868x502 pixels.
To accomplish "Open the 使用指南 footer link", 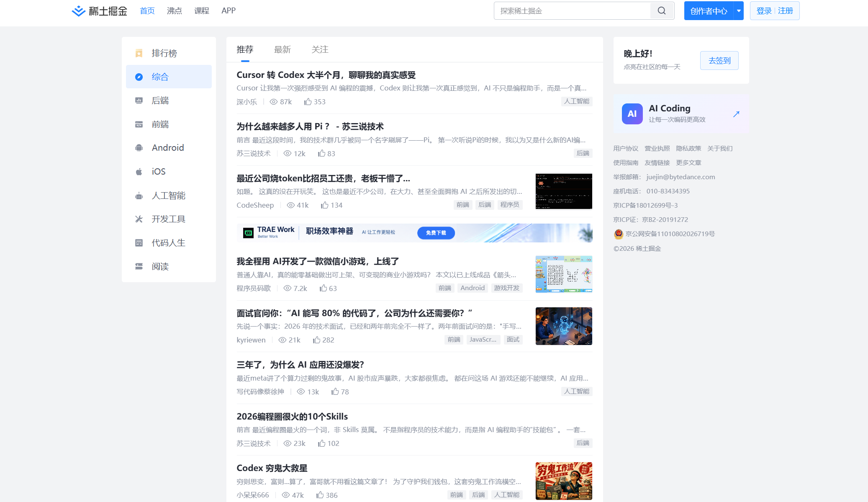I will [626, 163].
